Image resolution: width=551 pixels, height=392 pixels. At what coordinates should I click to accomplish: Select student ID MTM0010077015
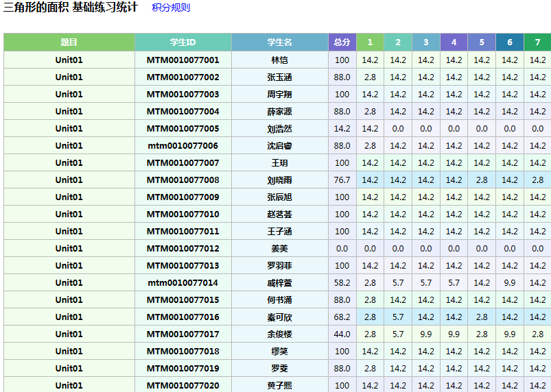pos(183,300)
